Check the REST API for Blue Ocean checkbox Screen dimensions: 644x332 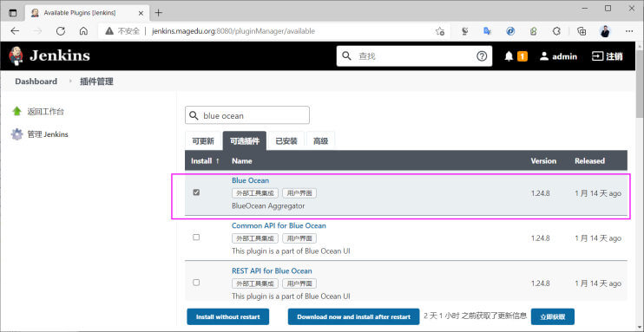point(196,283)
